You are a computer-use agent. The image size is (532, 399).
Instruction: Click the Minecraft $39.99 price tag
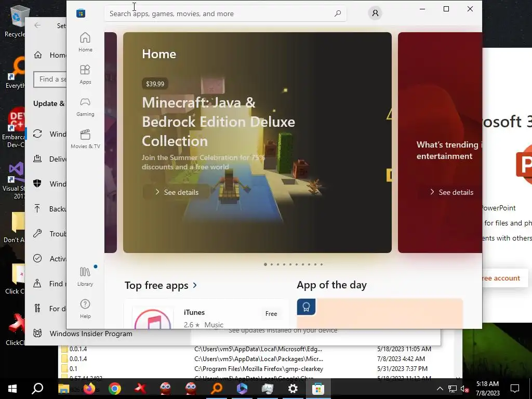155,84
